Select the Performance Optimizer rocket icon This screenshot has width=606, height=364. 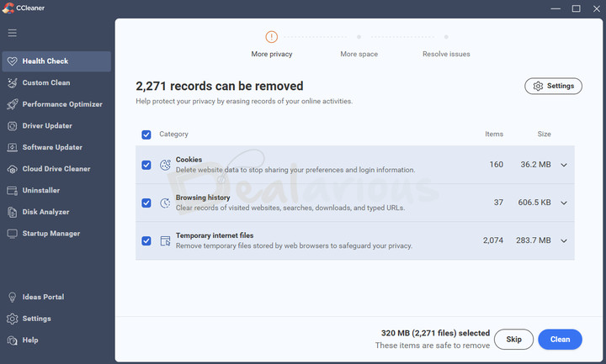pyautogui.click(x=12, y=104)
